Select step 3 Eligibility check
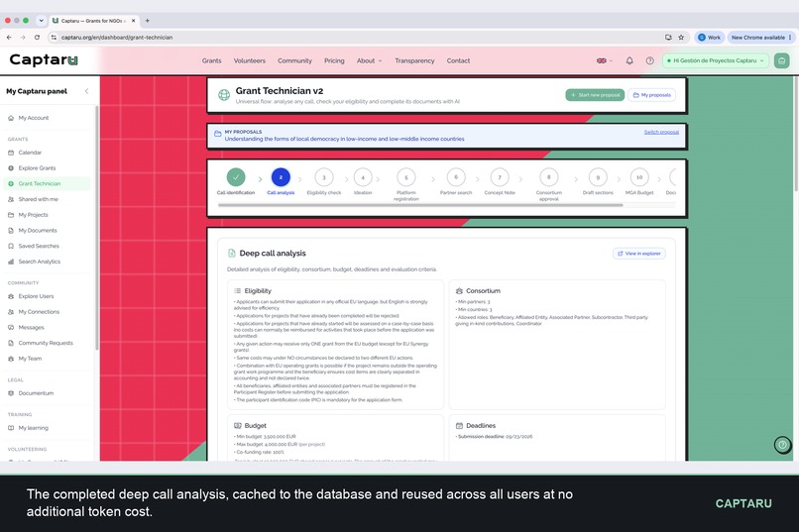 [324, 177]
